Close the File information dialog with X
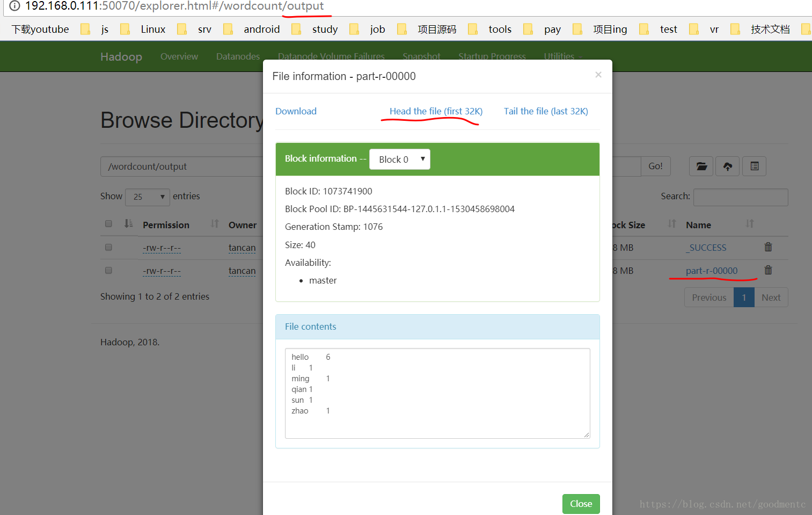The width and height of the screenshot is (812, 515). [x=598, y=75]
